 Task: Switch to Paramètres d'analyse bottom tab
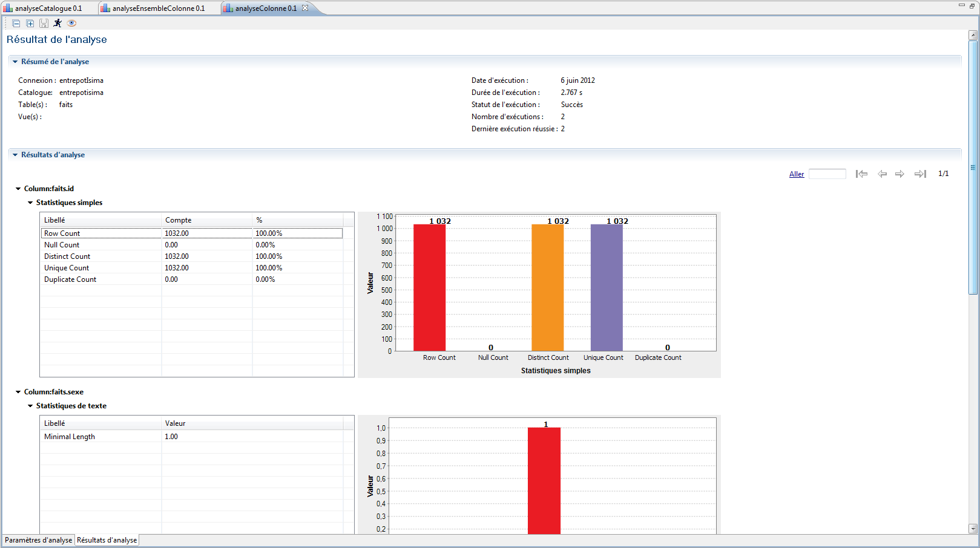[38, 540]
